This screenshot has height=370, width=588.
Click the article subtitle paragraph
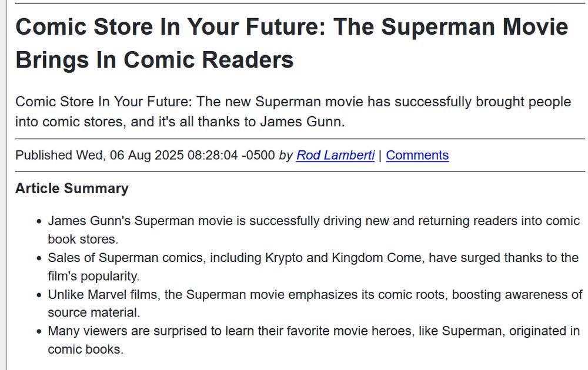point(293,112)
